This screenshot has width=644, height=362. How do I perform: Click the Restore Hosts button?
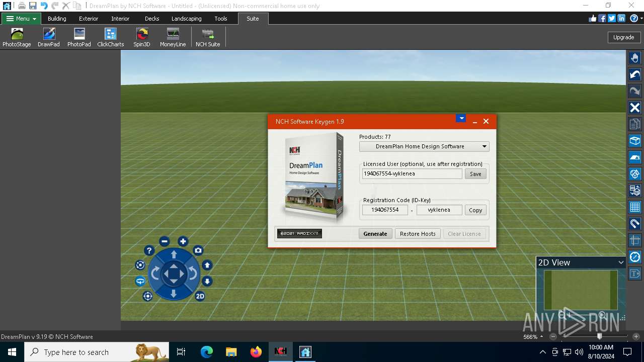[x=418, y=234]
